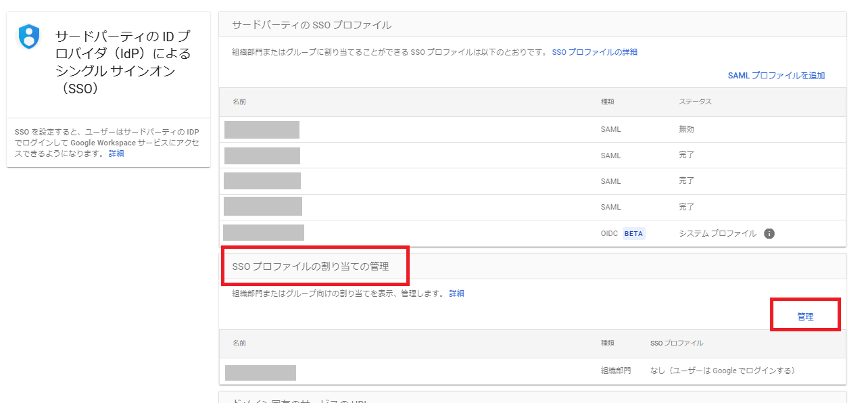
Task: Click SAML プロファイルを追加
Action: 776,76
